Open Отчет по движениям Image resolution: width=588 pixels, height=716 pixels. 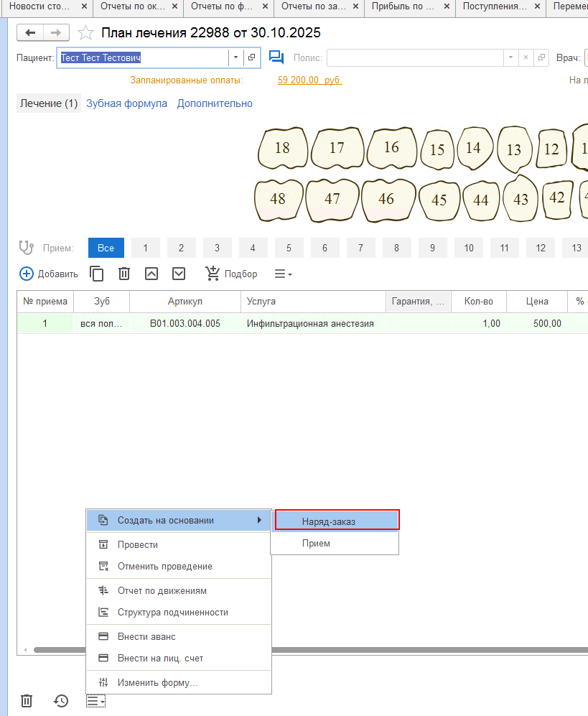pos(179,591)
